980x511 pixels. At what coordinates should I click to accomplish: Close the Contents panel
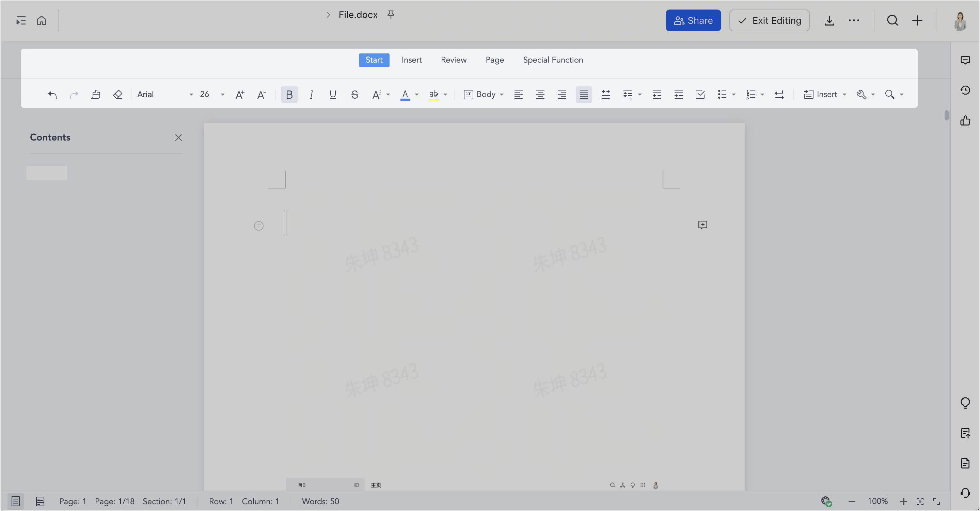(178, 138)
